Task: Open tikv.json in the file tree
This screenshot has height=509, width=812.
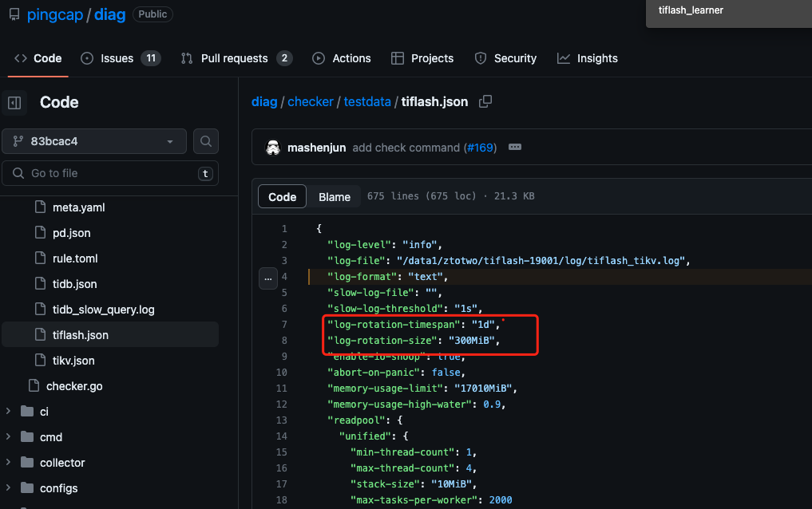Action: pyautogui.click(x=73, y=361)
